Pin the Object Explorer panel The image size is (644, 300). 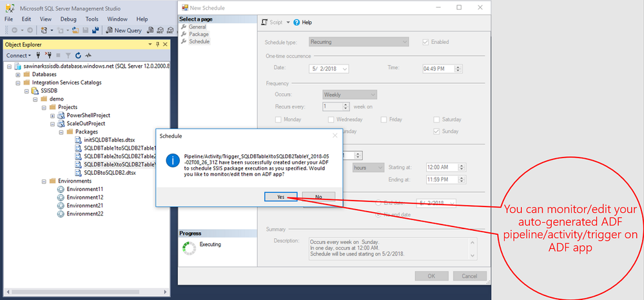[157, 45]
